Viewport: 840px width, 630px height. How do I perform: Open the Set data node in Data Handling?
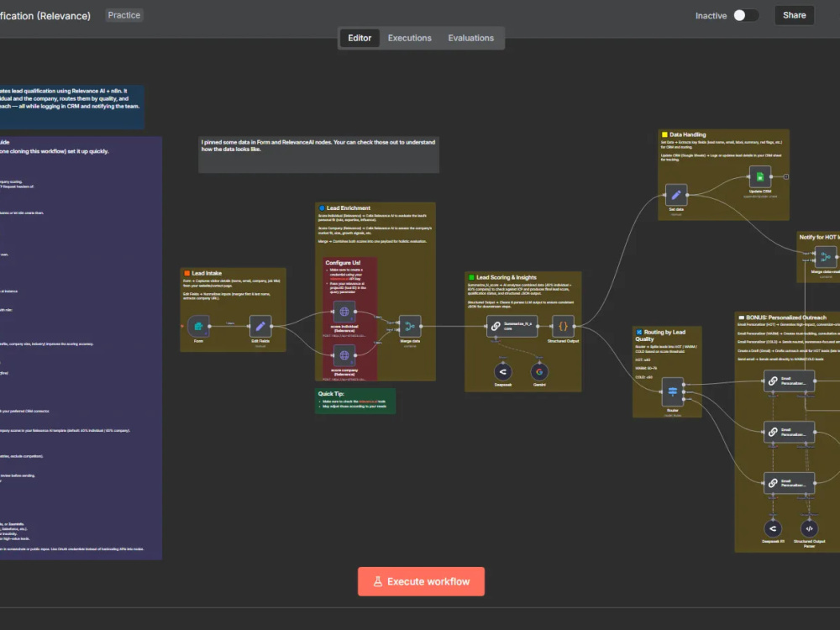tap(676, 195)
